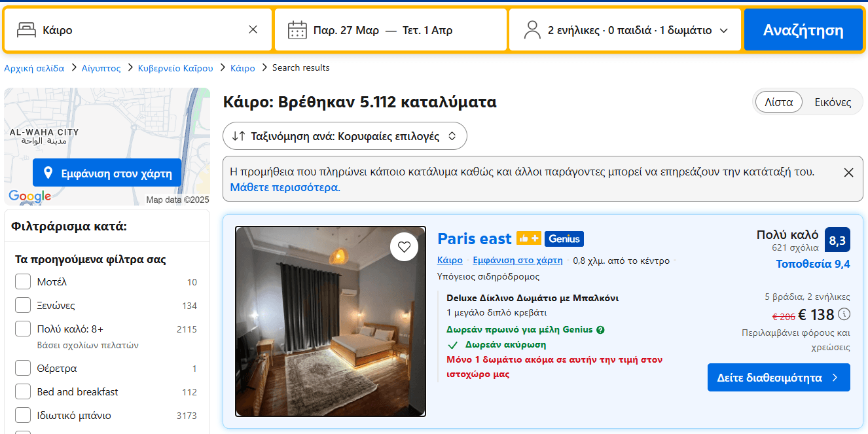The image size is (868, 434).
Task: Click the Δείτε διαθεσιμότητα button
Action: coord(778,378)
